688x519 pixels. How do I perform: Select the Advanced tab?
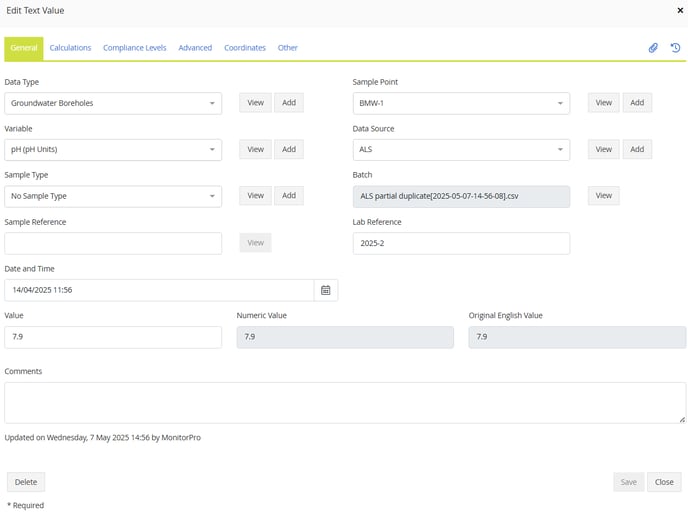click(195, 48)
